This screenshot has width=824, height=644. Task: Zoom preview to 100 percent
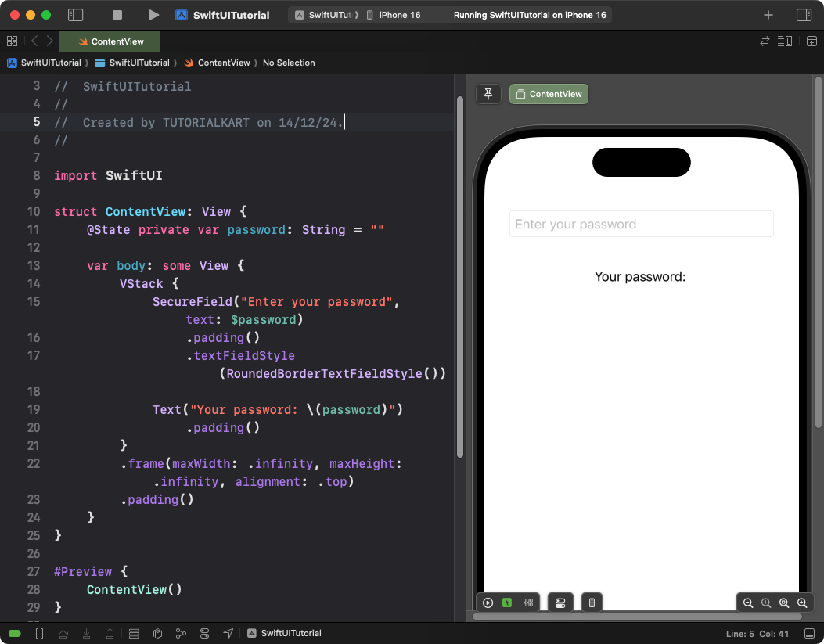(x=766, y=603)
